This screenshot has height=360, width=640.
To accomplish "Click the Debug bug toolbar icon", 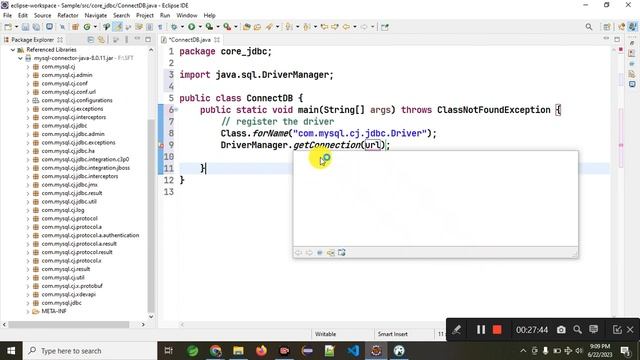I will 174,27.
